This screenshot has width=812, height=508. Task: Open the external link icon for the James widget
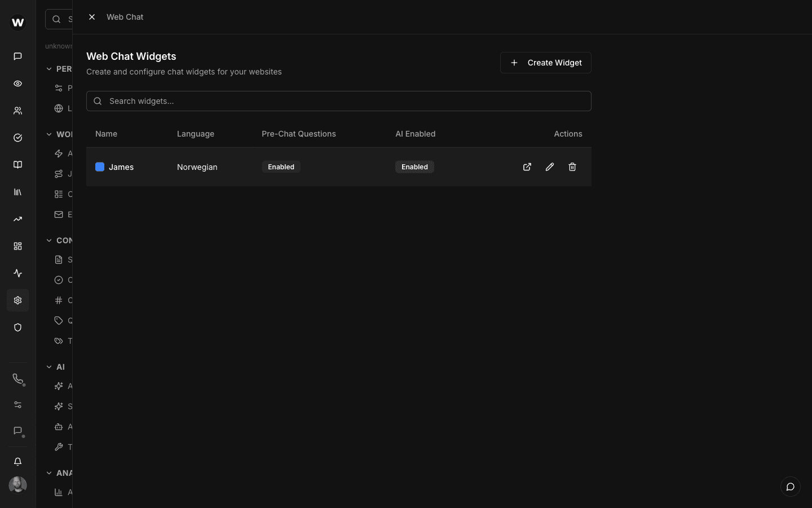coord(527,167)
